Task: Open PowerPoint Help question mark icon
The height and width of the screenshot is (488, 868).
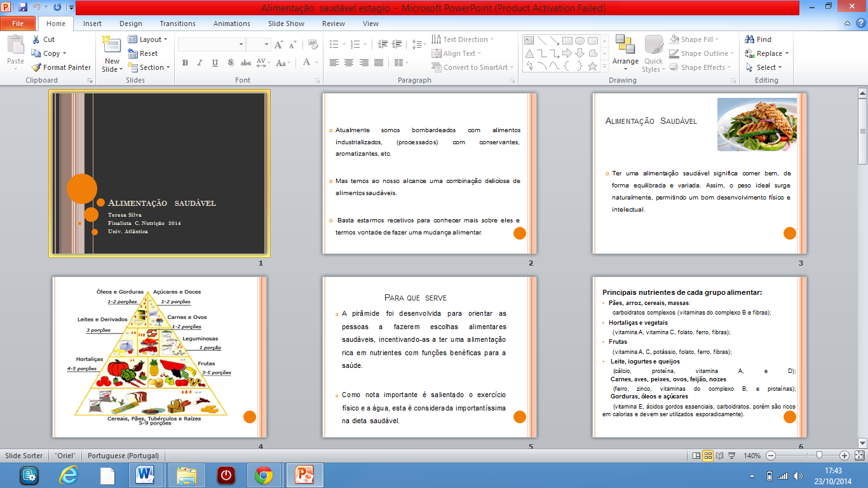Action: click(x=860, y=24)
